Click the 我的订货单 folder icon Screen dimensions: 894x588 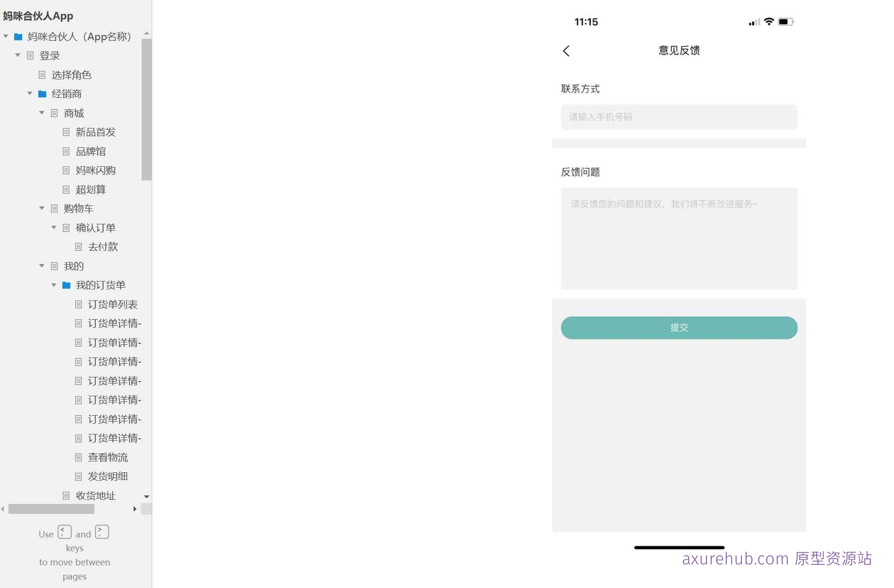click(66, 285)
